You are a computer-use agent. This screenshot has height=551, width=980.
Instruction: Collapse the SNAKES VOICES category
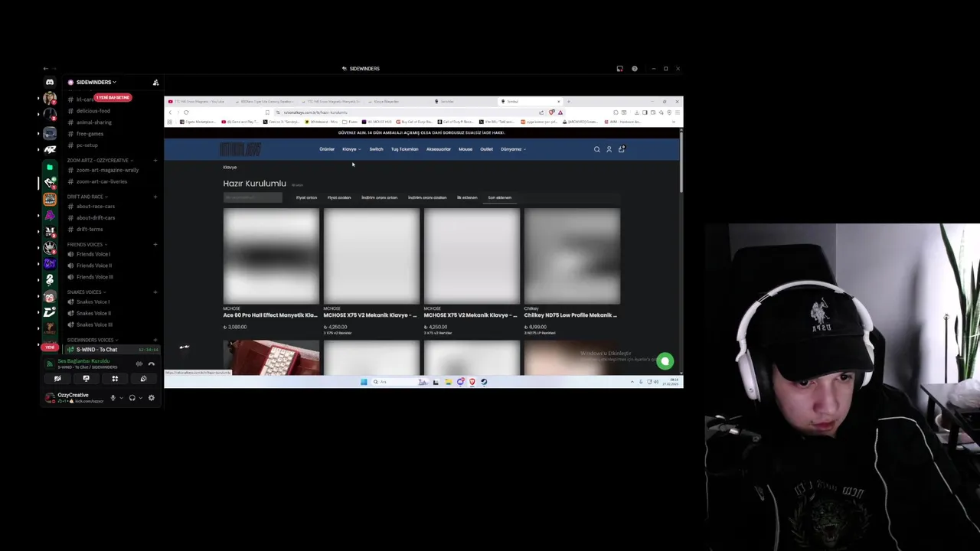pyautogui.click(x=86, y=292)
